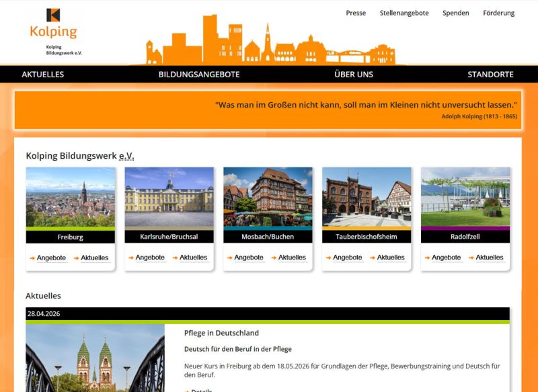Open Karlsruhe/Bruchsal Aktuelles link

tap(193, 258)
